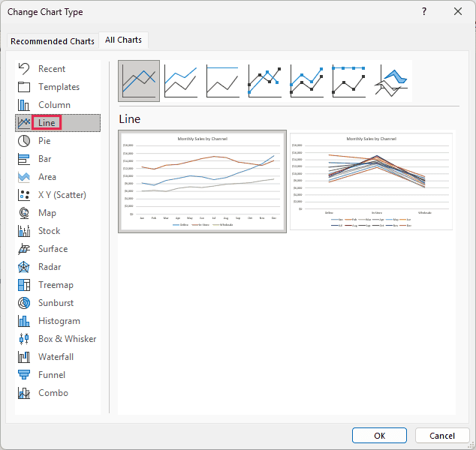Viewport: 476px width, 450px height.
Task: Select the Area chart category
Action: pos(58,177)
